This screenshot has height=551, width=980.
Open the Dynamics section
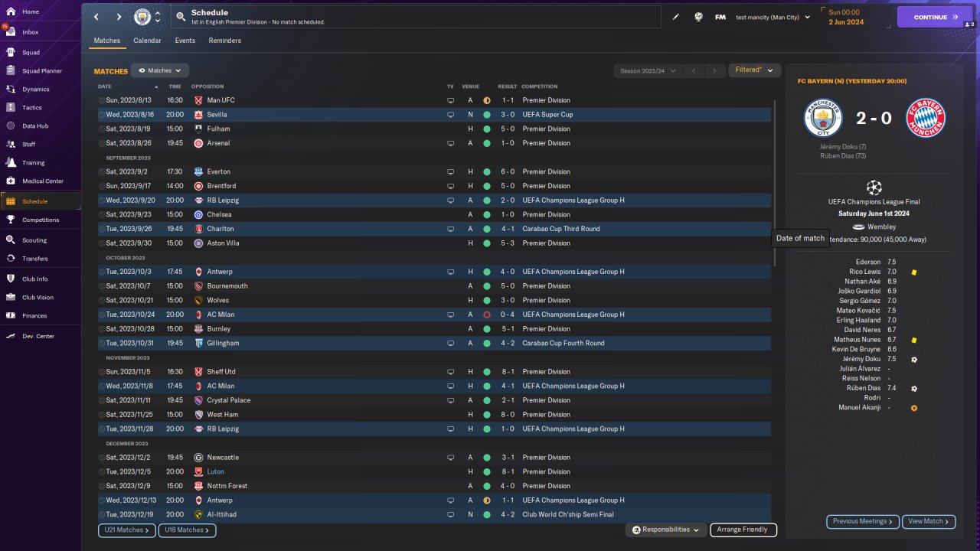pos(36,90)
